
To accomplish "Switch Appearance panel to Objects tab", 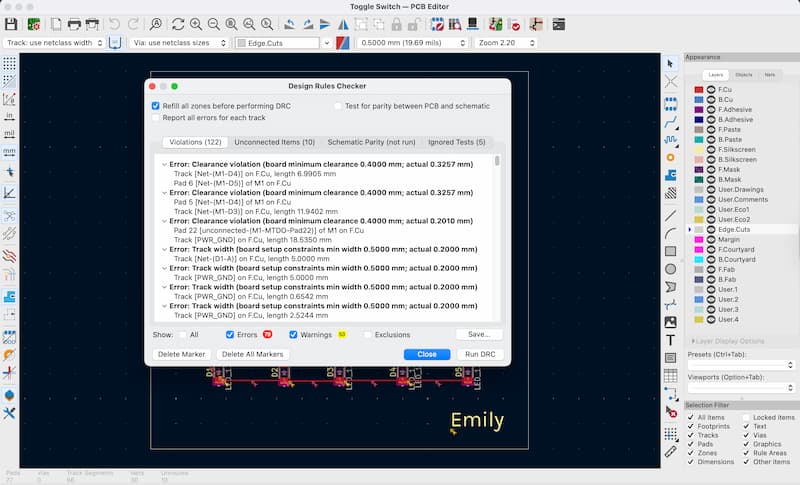I will tap(744, 75).
